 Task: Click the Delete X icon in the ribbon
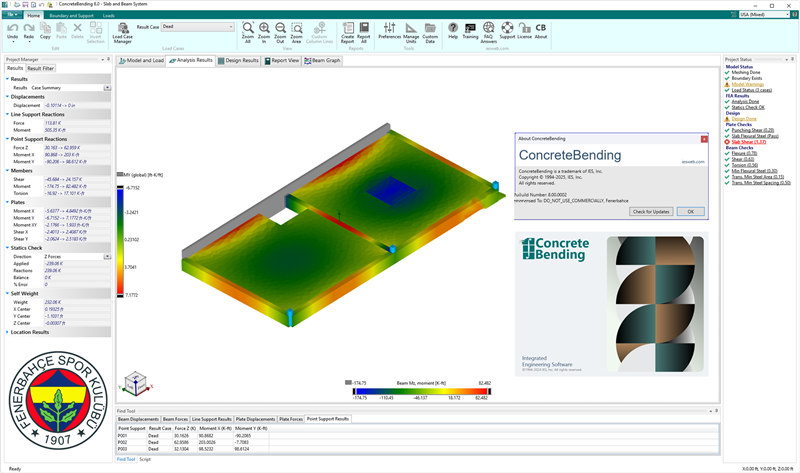[78, 28]
